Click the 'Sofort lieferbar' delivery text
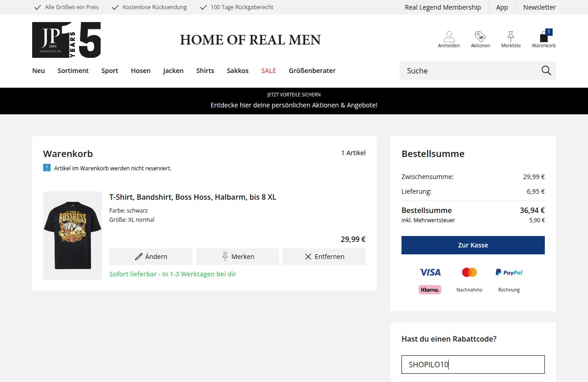The image size is (588, 382). [173, 274]
